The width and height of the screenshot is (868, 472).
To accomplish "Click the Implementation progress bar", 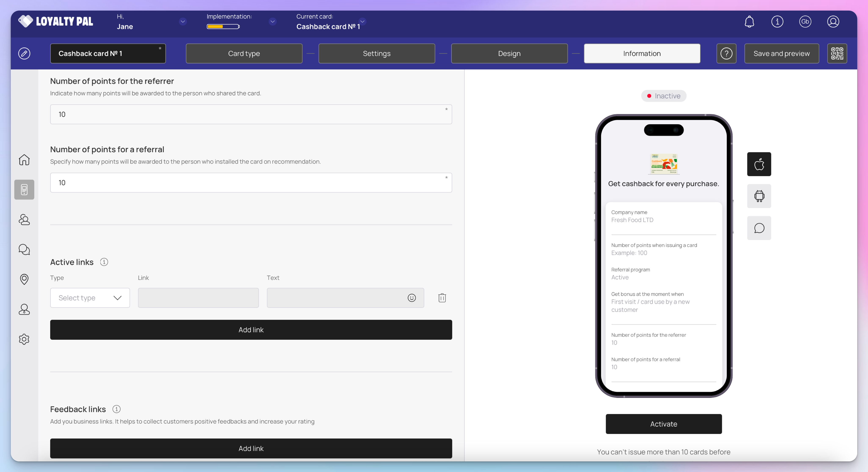I will point(223,27).
